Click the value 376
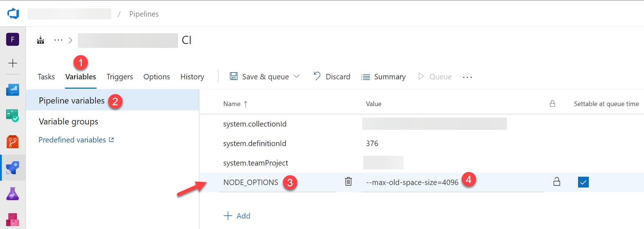Viewport: 644px width, 229px height. tap(372, 144)
